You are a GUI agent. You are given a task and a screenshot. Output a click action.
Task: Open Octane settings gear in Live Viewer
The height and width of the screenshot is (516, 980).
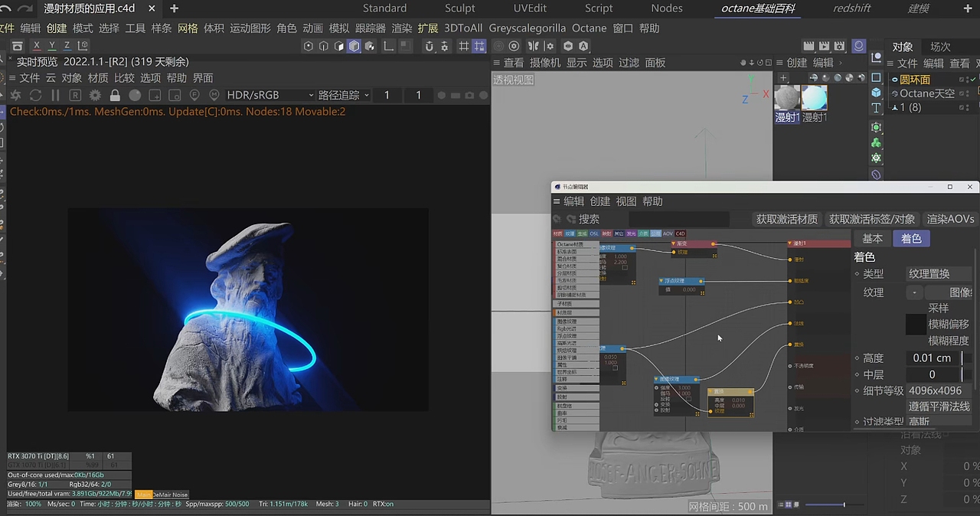95,95
